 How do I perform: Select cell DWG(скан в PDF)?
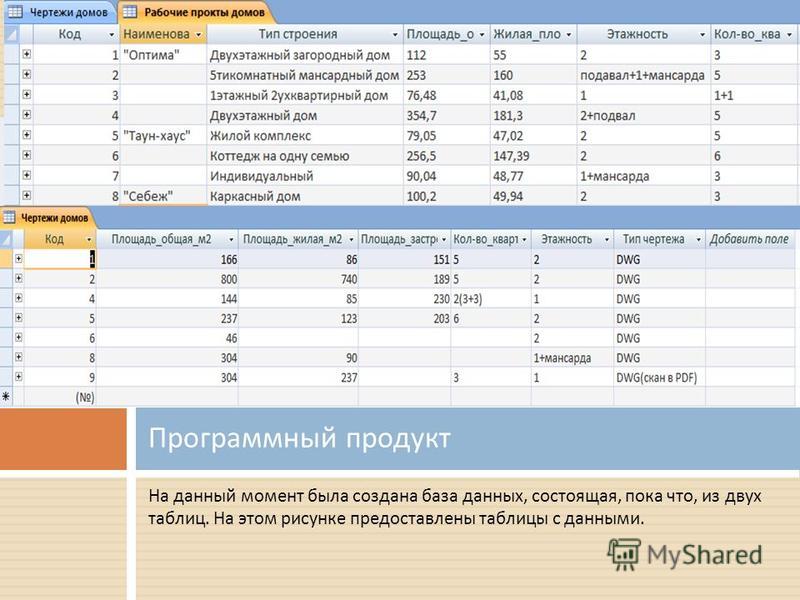pos(660,378)
